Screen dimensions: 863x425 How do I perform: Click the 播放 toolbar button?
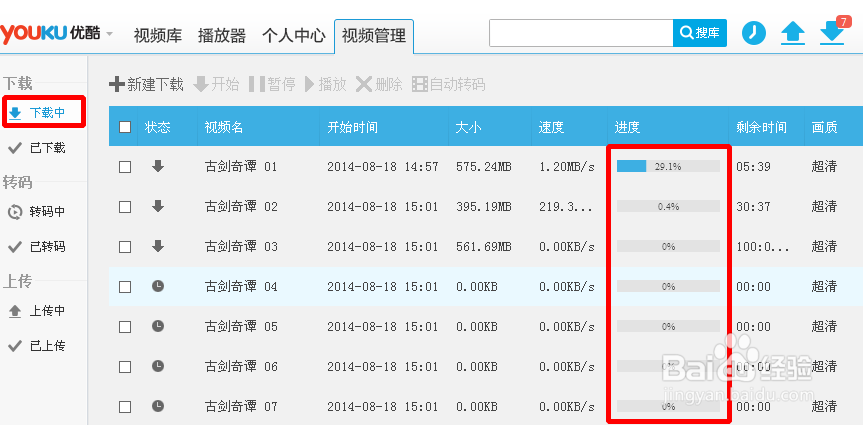326,84
